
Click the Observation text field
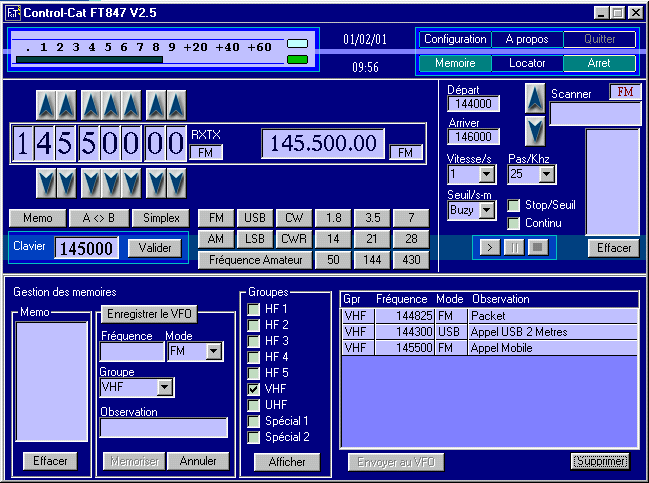pyautogui.click(x=164, y=428)
